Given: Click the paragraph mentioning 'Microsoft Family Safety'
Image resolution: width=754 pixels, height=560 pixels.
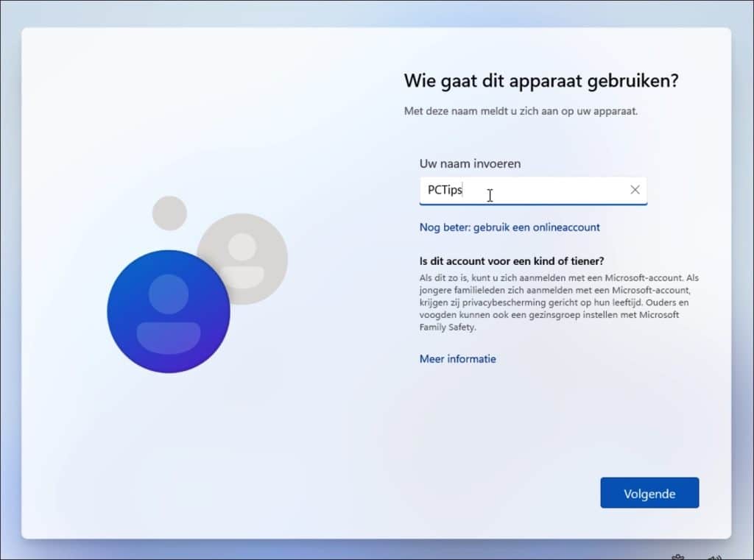Looking at the screenshot, I should [x=559, y=302].
